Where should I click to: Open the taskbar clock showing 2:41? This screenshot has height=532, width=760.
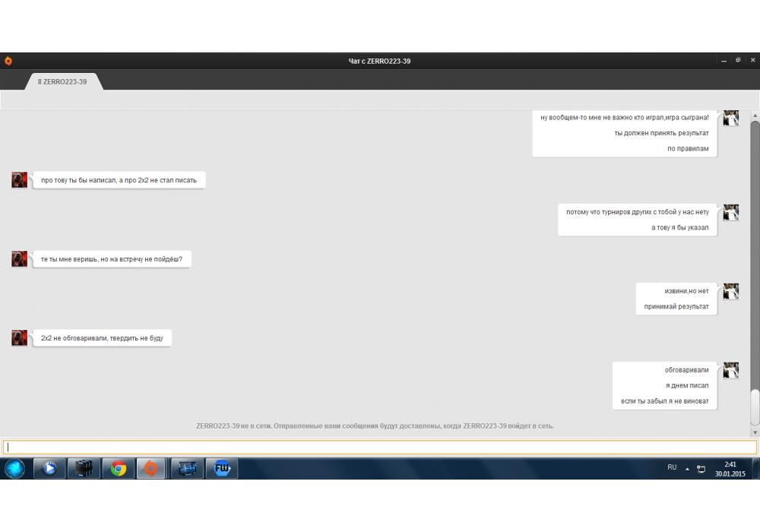pos(730,468)
